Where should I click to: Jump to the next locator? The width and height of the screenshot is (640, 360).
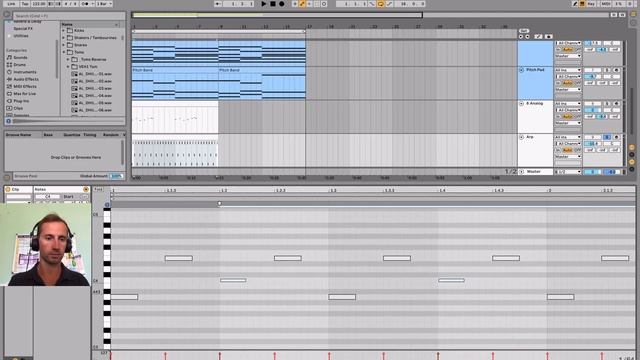pos(527,37)
